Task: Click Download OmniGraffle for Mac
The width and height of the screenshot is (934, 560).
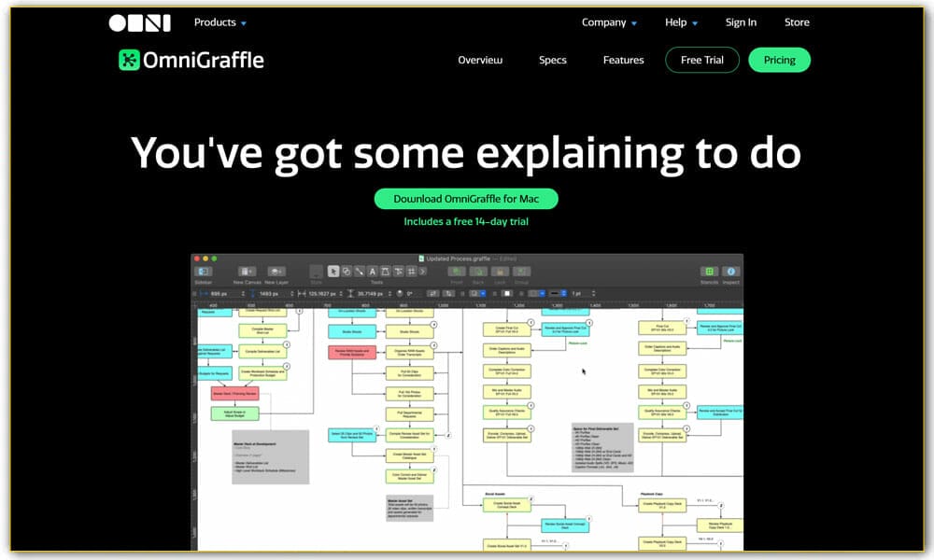Action: pyautogui.click(x=466, y=198)
